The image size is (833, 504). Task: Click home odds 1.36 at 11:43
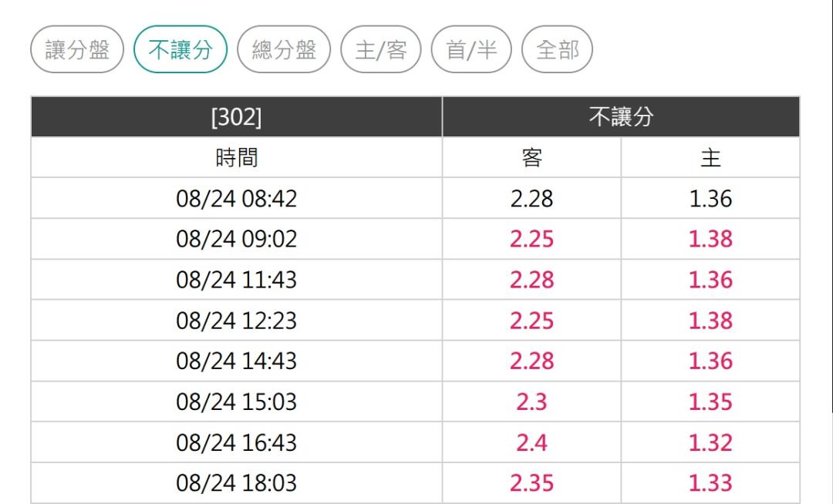710,280
